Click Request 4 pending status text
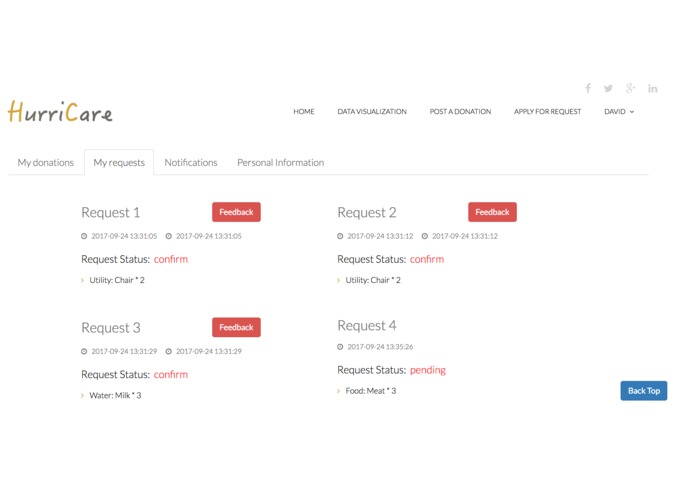The width and height of the screenshot is (695, 494). (x=428, y=370)
